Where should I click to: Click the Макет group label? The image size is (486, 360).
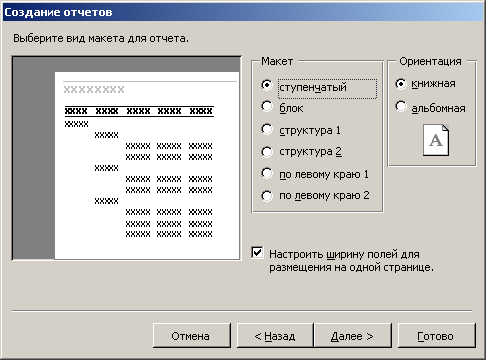tap(277, 61)
